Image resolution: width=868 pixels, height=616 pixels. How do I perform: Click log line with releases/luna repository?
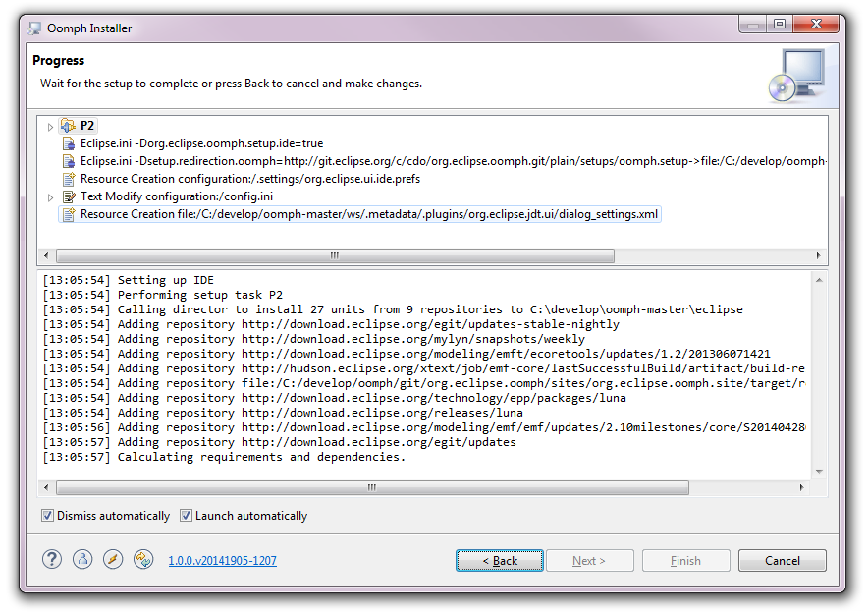click(x=283, y=413)
